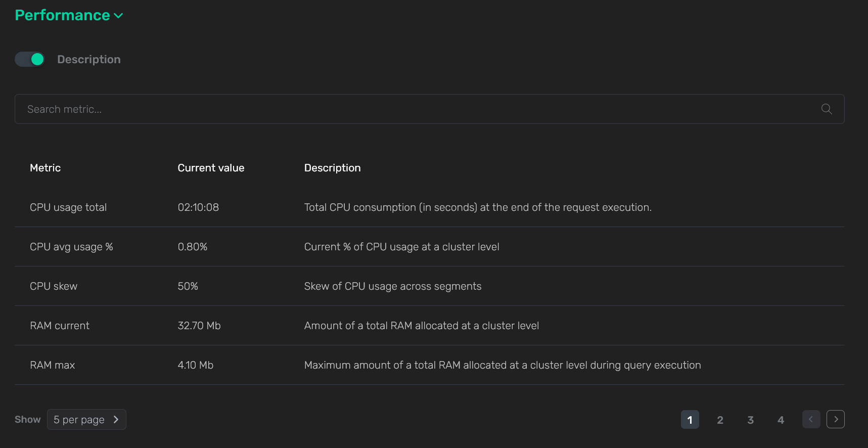The width and height of the screenshot is (868, 448).
Task: Jump to page 3 in pagination
Action: point(750,420)
